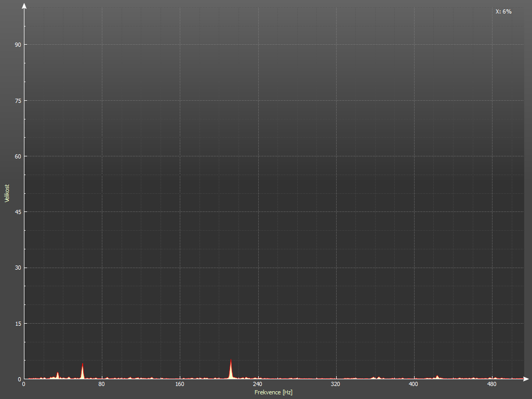The image size is (532, 399).
Task: Click the 90 tick label on Velikost axis
Action: tap(18, 45)
